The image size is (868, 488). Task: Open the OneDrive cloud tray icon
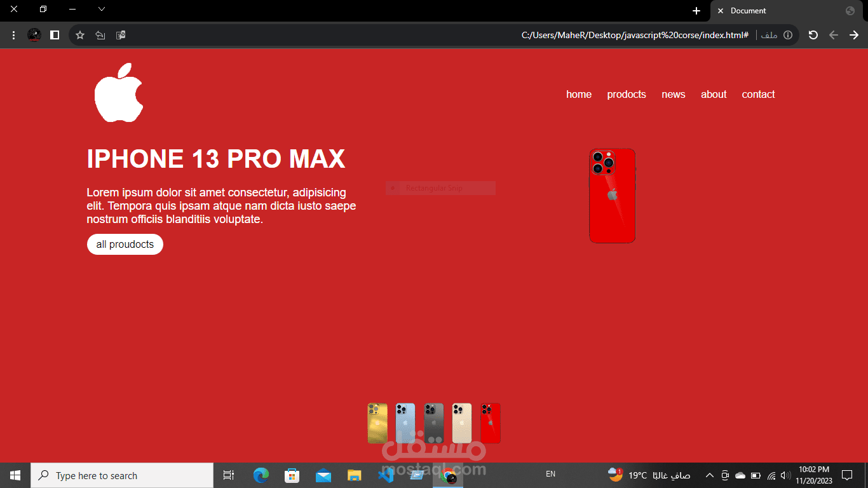(740, 475)
